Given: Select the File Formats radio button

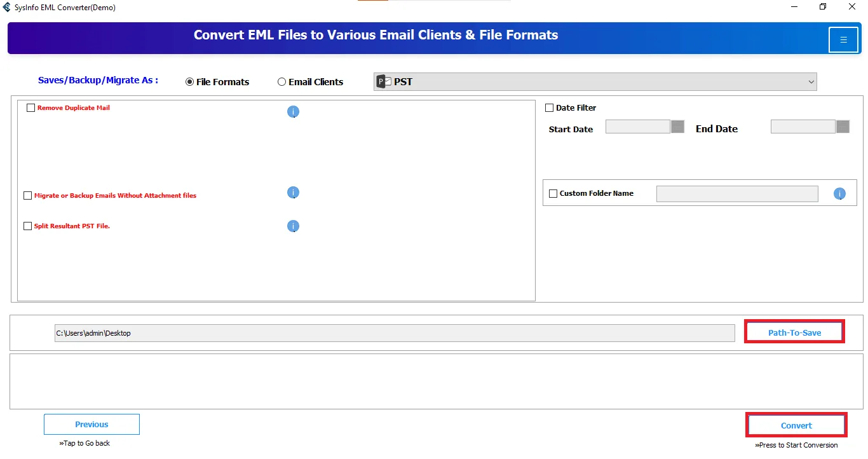Looking at the screenshot, I should (189, 82).
